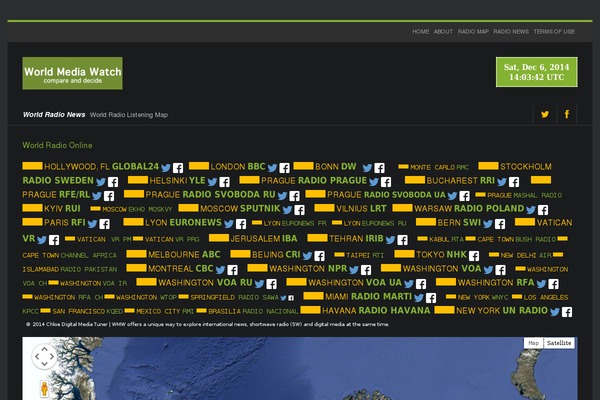Screen dimensions: 600x400
Task: Open the HOME menu item
Action: tap(421, 32)
